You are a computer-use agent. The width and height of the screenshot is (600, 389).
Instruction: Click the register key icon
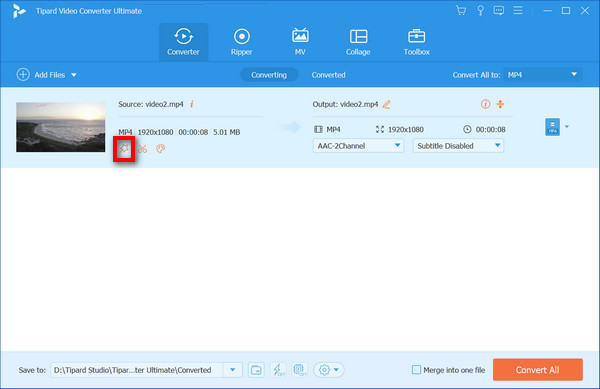(x=481, y=11)
